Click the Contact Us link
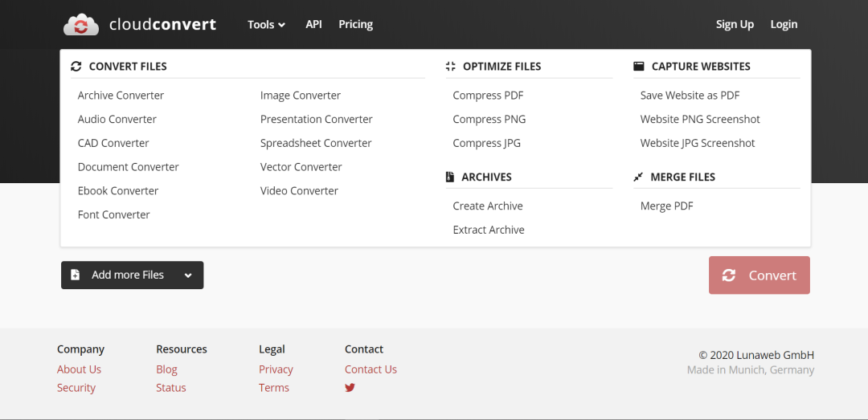 point(371,369)
